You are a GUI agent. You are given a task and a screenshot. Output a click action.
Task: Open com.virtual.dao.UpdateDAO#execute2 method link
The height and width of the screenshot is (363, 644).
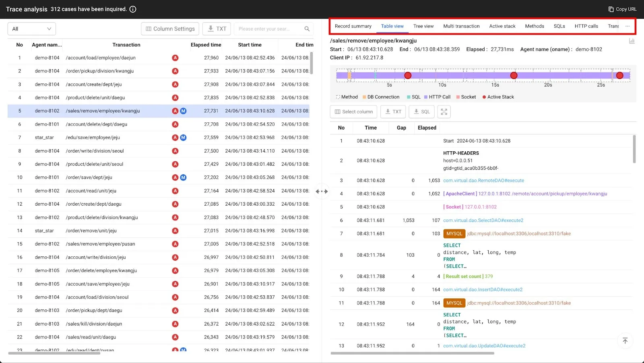point(484,346)
